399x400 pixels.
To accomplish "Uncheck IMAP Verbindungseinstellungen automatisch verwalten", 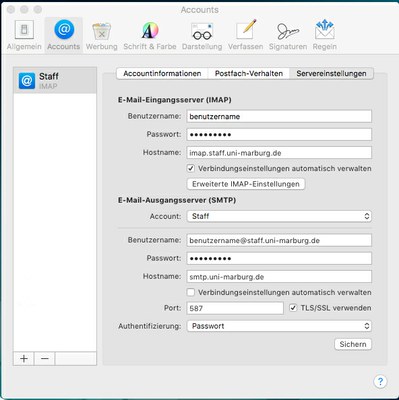I will [x=191, y=168].
